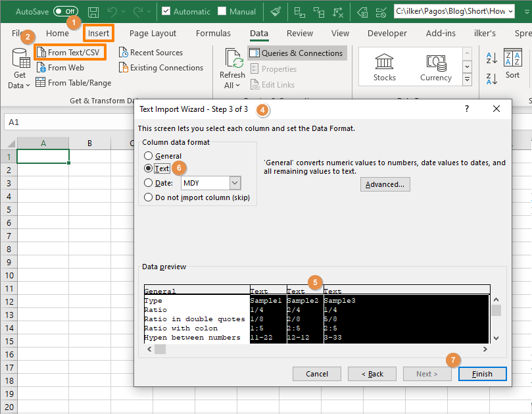532x414 pixels.
Task: Select the General column data format
Action: click(149, 156)
